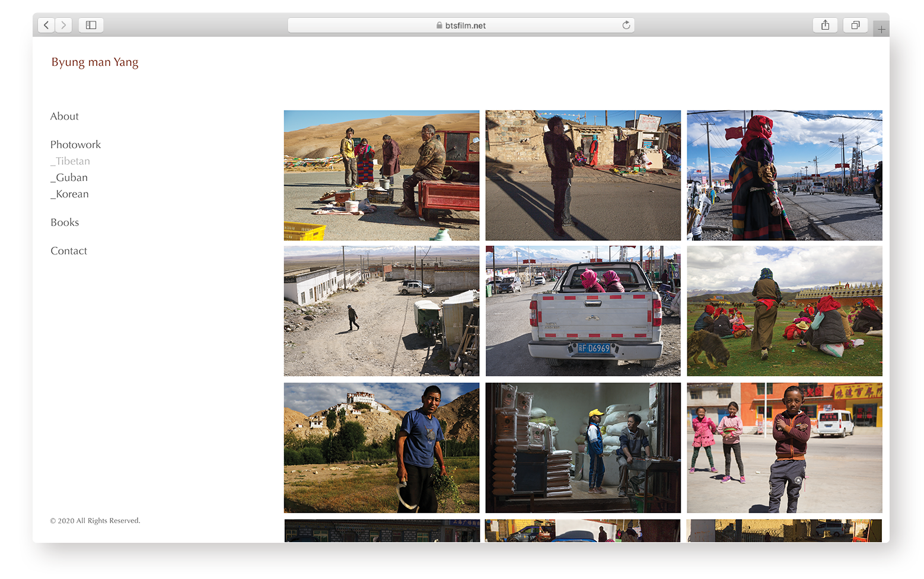Open the About page
Image resolution: width=924 pixels, height=579 pixels.
pos(65,116)
